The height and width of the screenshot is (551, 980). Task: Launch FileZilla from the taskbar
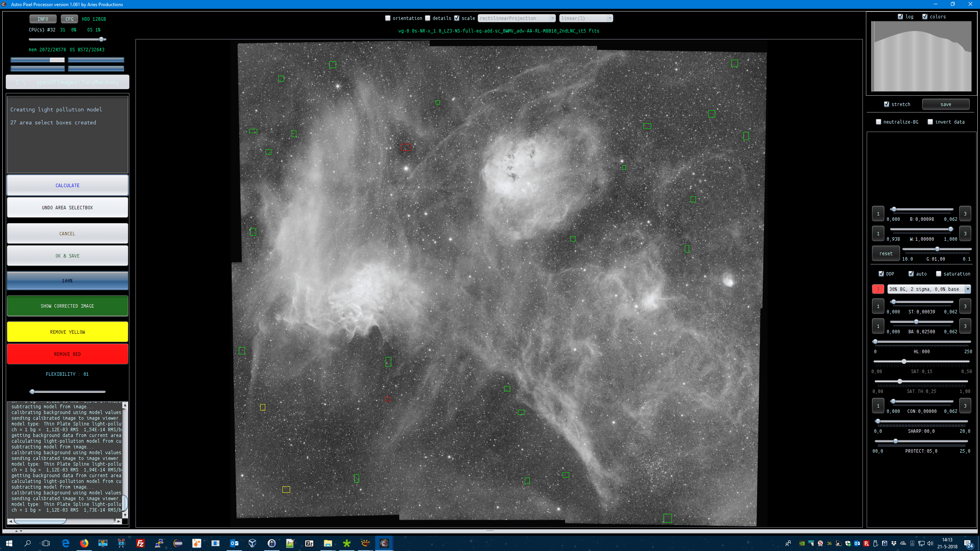[140, 543]
